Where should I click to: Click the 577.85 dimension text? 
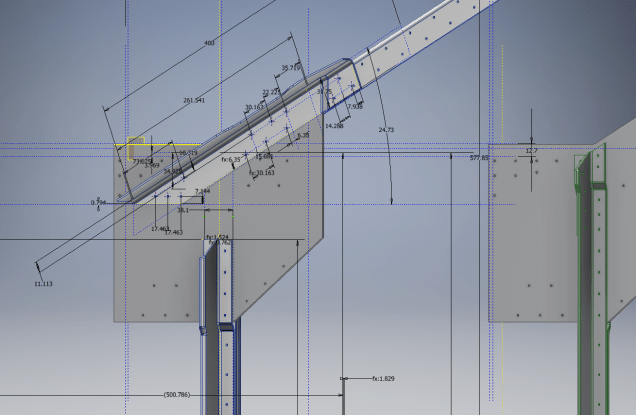[479, 158]
